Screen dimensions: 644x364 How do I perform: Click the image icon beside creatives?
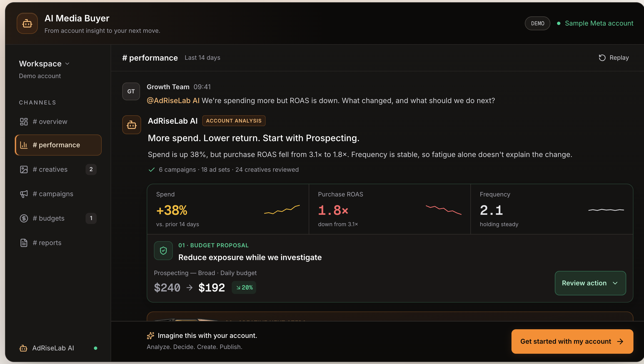24,169
